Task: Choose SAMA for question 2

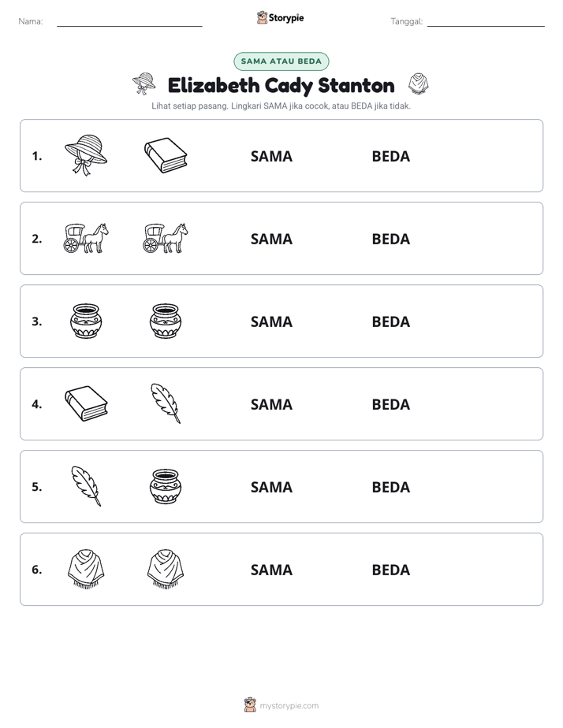Action: (x=271, y=239)
